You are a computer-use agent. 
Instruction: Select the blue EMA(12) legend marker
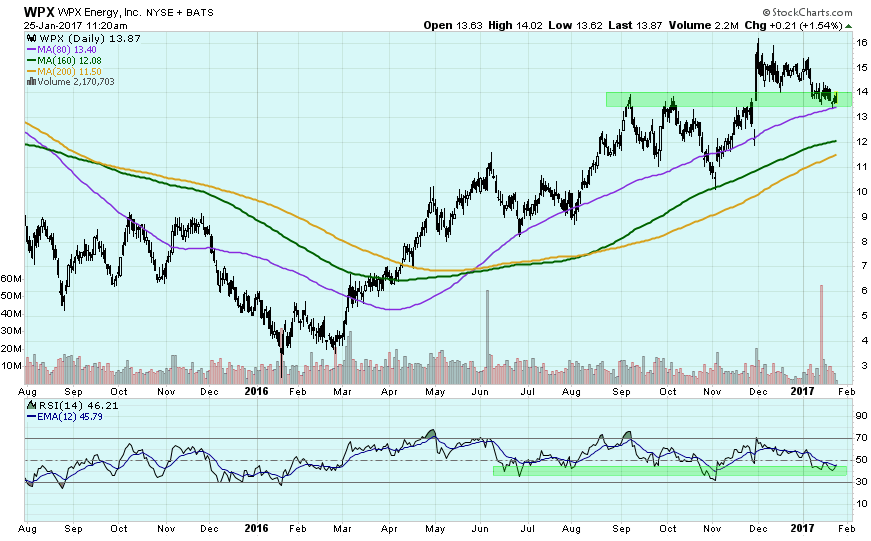pos(32,417)
